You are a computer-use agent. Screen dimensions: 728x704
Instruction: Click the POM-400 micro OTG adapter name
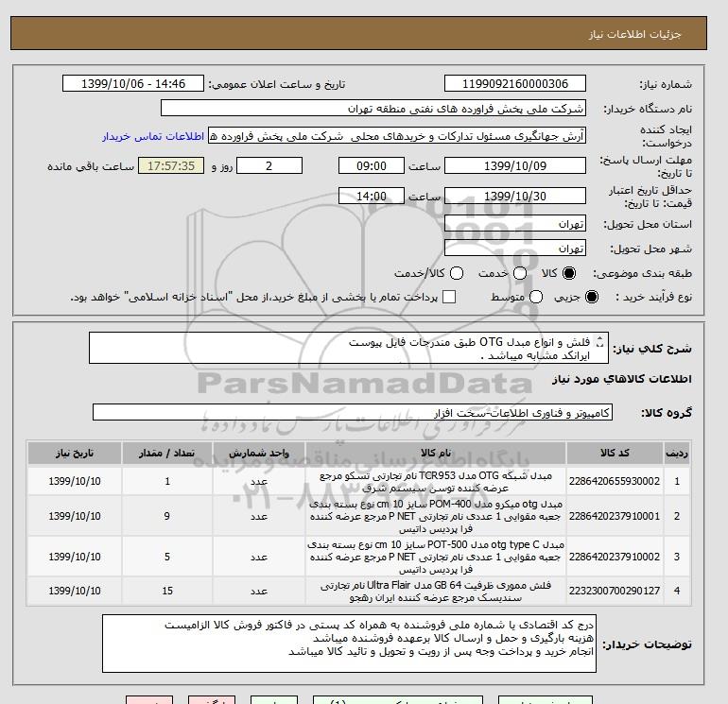[436, 516]
